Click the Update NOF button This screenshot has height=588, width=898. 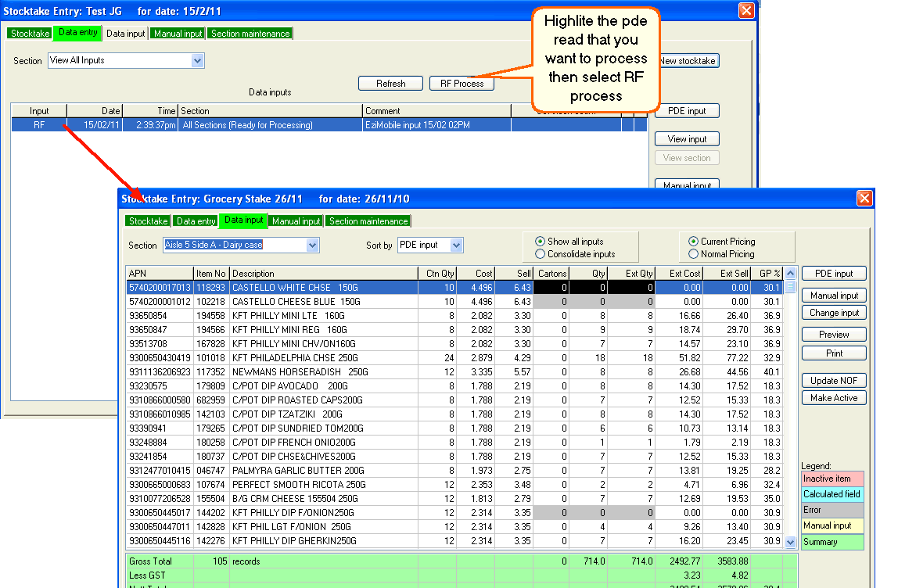click(834, 381)
